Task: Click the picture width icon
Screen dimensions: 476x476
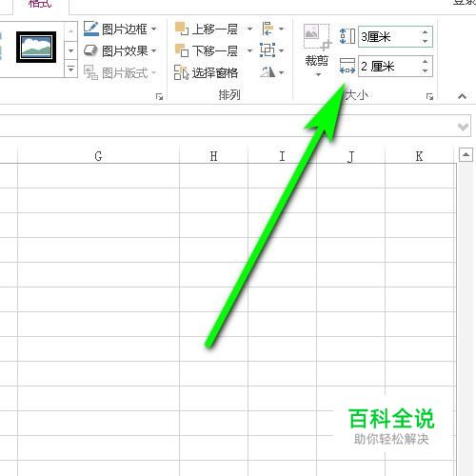Action: pyautogui.click(x=347, y=66)
